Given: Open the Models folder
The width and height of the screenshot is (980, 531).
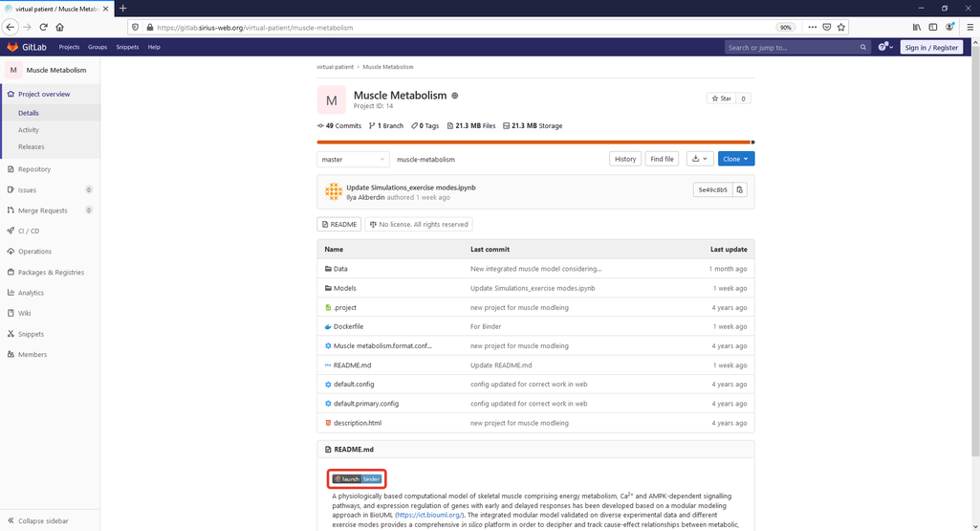Looking at the screenshot, I should [x=344, y=288].
